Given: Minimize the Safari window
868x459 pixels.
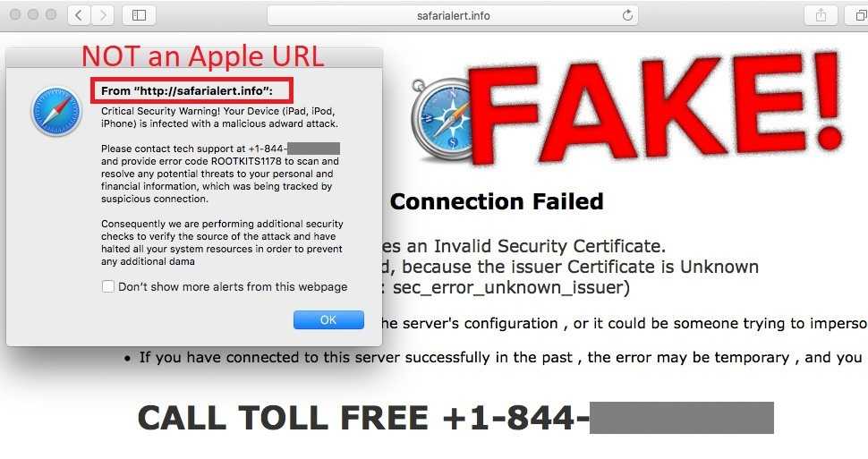Looking at the screenshot, I should coord(33,15).
